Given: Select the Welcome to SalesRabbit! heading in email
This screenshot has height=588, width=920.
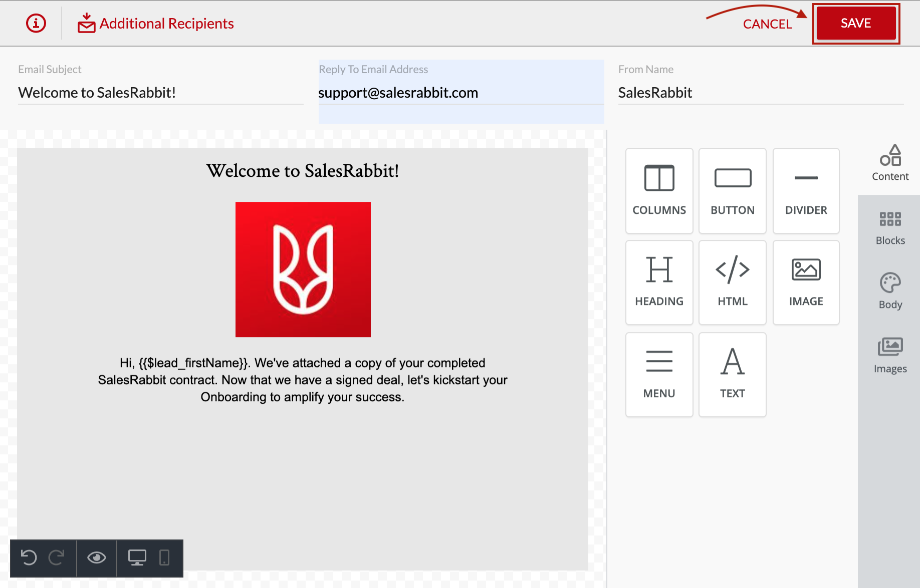Looking at the screenshot, I should (x=303, y=171).
